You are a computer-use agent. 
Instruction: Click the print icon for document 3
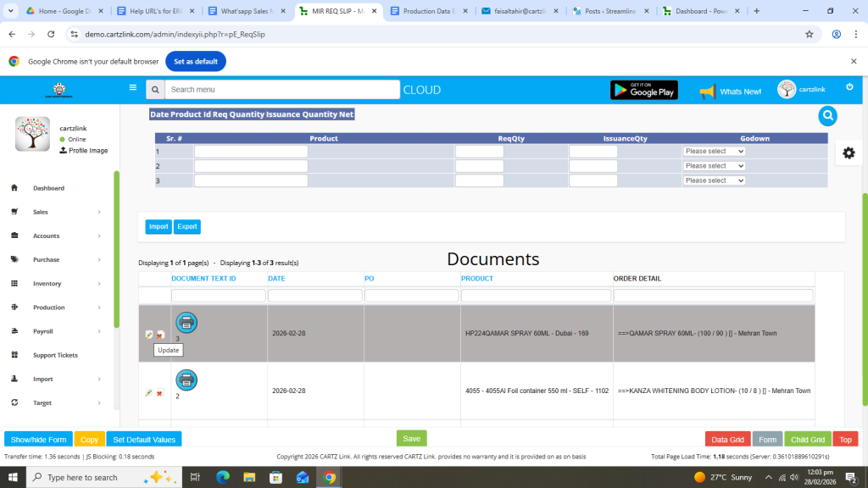click(x=186, y=322)
